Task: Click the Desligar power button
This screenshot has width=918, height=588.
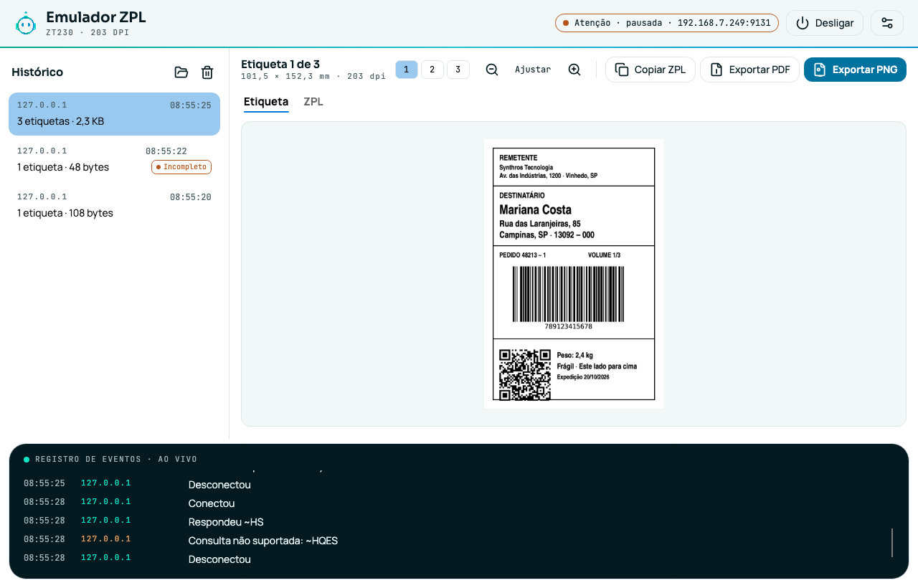Action: 825,23
